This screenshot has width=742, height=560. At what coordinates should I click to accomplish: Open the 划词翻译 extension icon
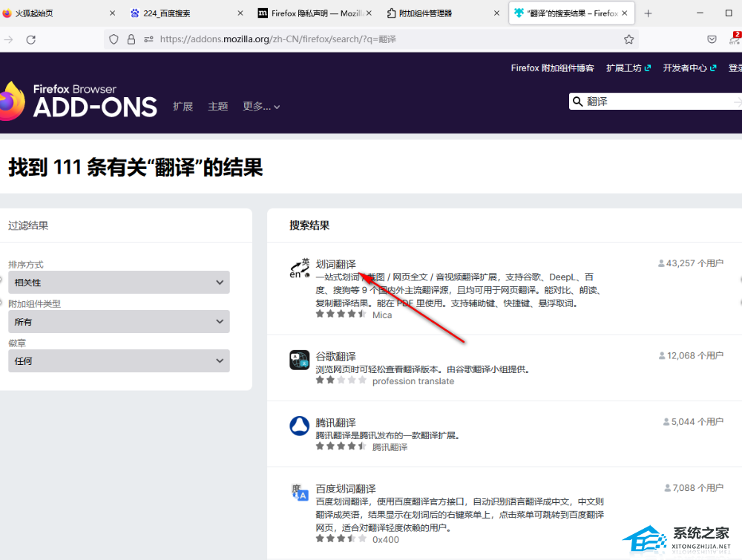click(x=300, y=268)
